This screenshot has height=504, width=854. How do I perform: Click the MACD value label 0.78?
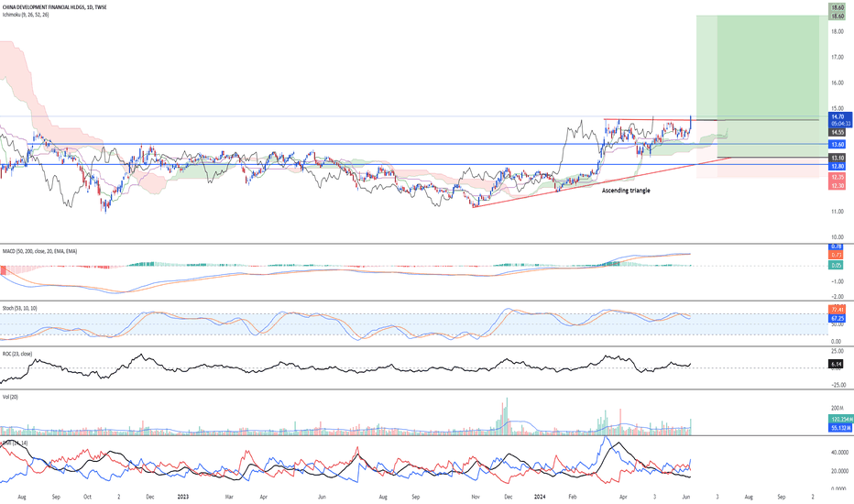click(838, 247)
